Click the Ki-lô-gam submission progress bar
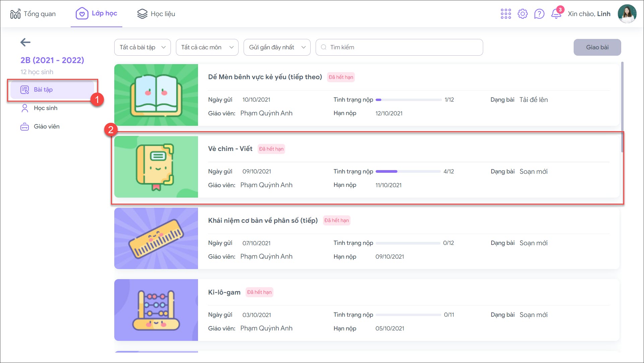 point(408,315)
